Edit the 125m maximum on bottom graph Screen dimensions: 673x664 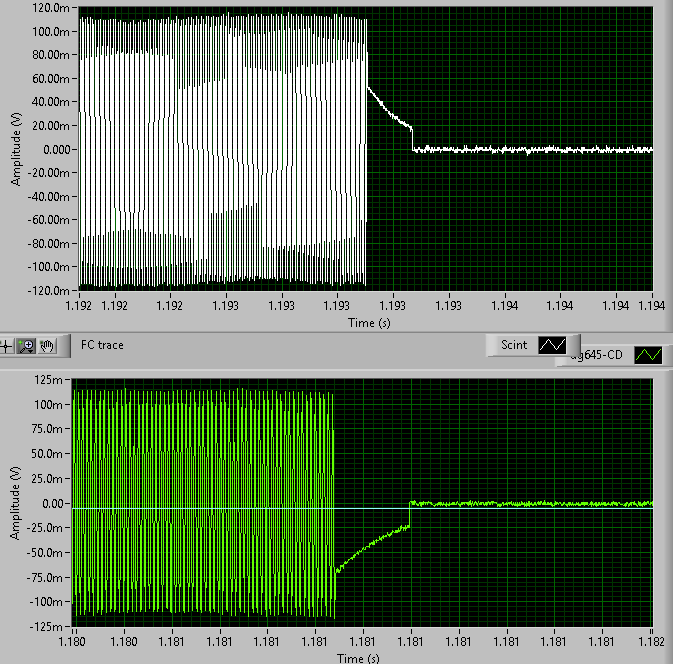click(x=48, y=380)
